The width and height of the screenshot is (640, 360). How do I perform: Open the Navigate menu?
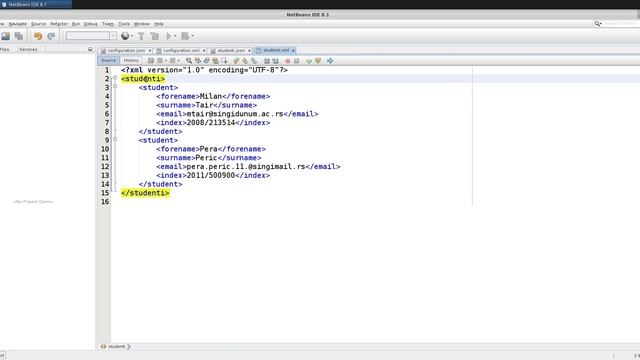click(18, 24)
